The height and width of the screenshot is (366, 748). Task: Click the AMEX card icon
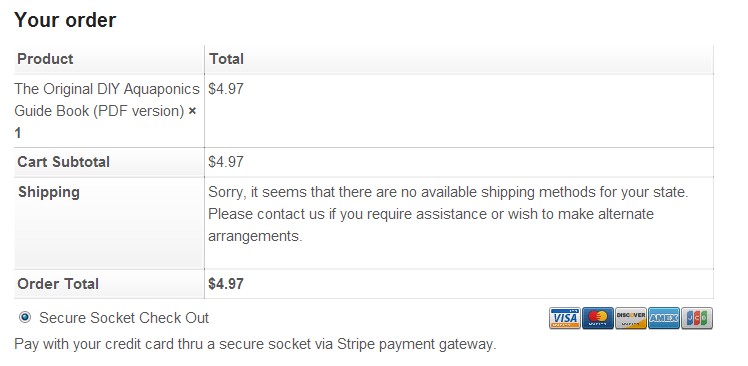click(x=664, y=318)
